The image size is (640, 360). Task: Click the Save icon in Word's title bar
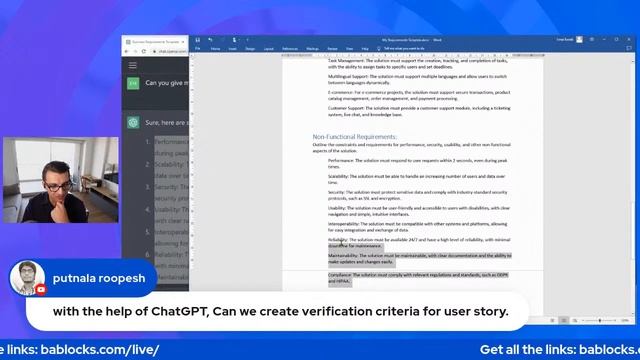coord(198,40)
